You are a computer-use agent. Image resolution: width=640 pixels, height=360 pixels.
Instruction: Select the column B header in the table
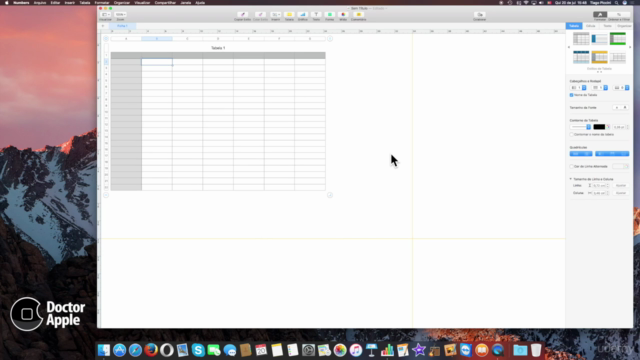pos(157,39)
